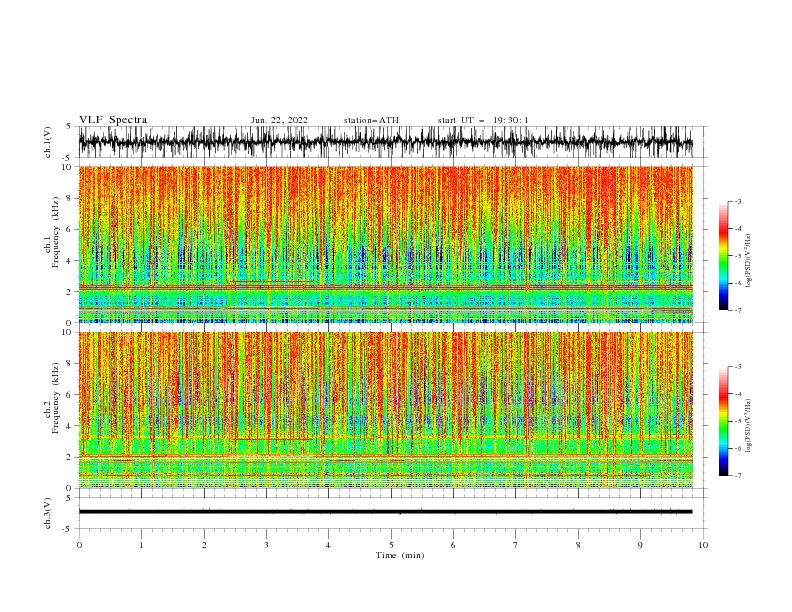Click the time axis tick label "7"
This screenshot has height=612, width=792.
coord(516,545)
